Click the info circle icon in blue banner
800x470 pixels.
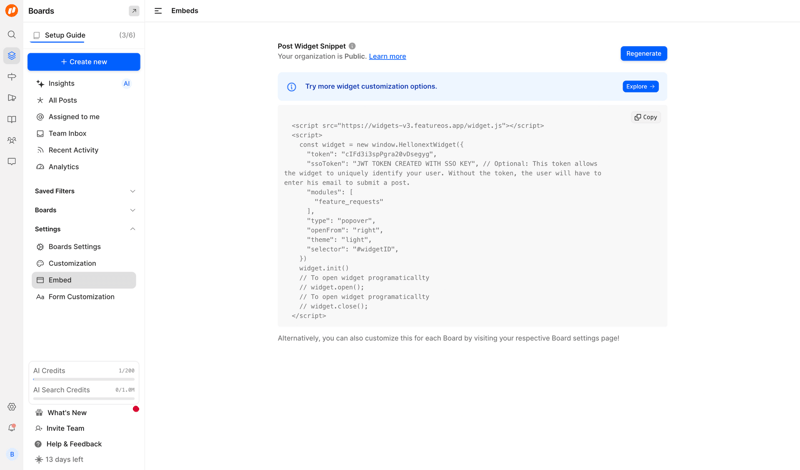pos(291,87)
